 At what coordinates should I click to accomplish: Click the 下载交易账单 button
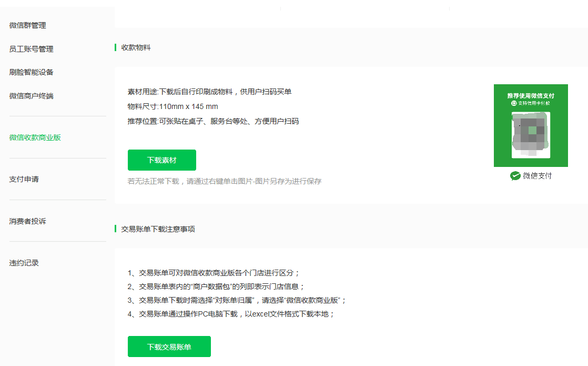(x=169, y=347)
